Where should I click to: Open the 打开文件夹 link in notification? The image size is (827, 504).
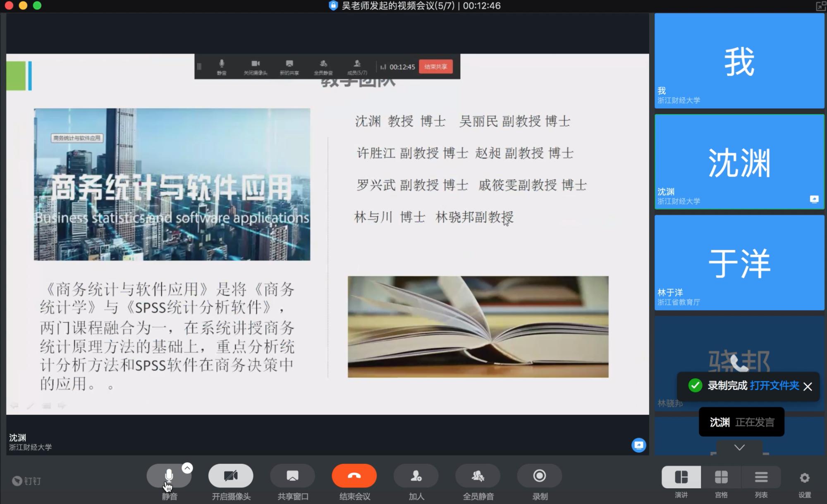coord(774,386)
